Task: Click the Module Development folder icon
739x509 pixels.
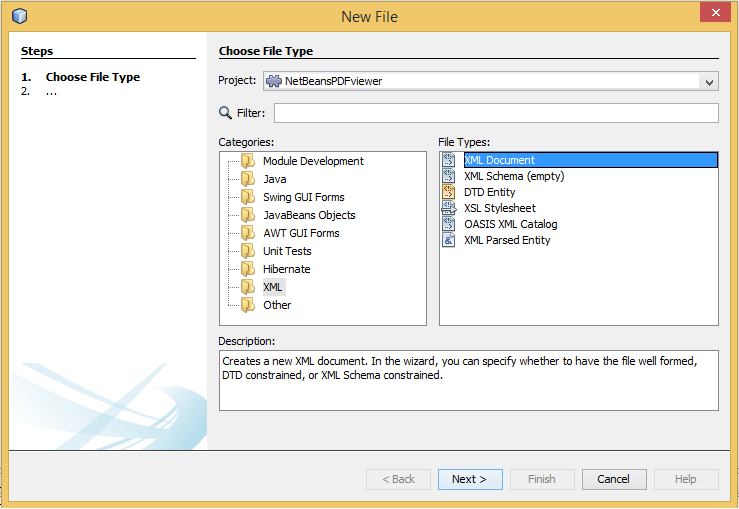Action: [248, 161]
